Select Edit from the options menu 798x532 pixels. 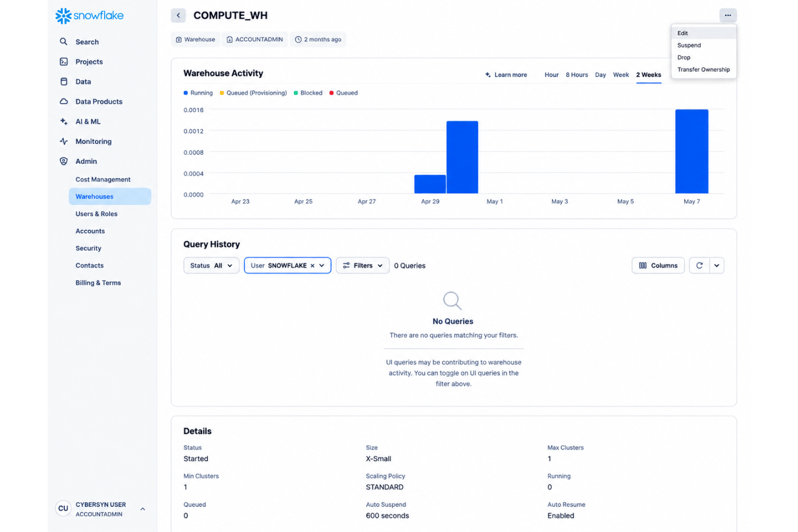click(x=704, y=33)
